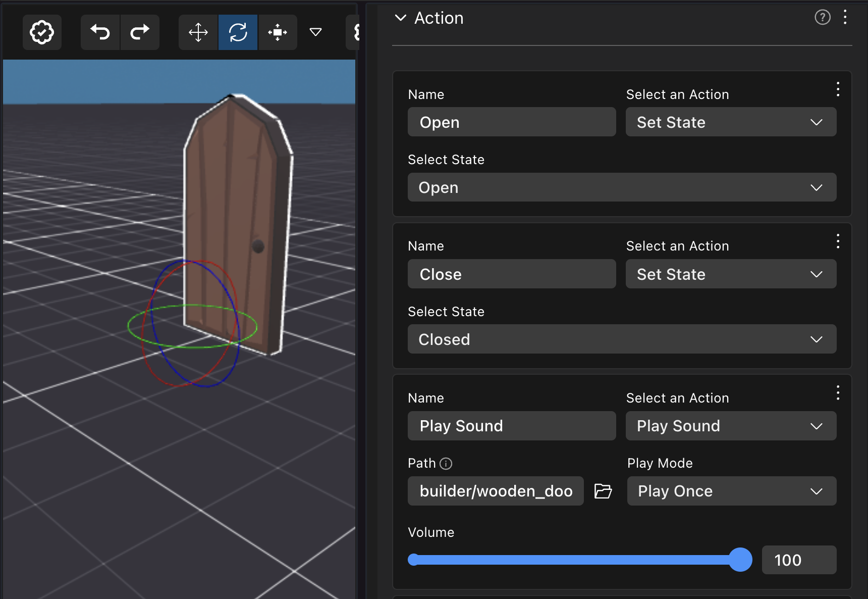Browse for sound file with folder icon
This screenshot has width=868, height=599.
603,491
